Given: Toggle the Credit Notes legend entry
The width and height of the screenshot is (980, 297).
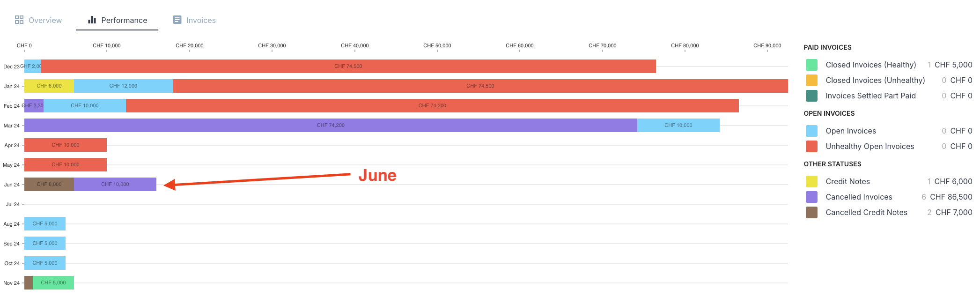Looking at the screenshot, I should [x=847, y=181].
